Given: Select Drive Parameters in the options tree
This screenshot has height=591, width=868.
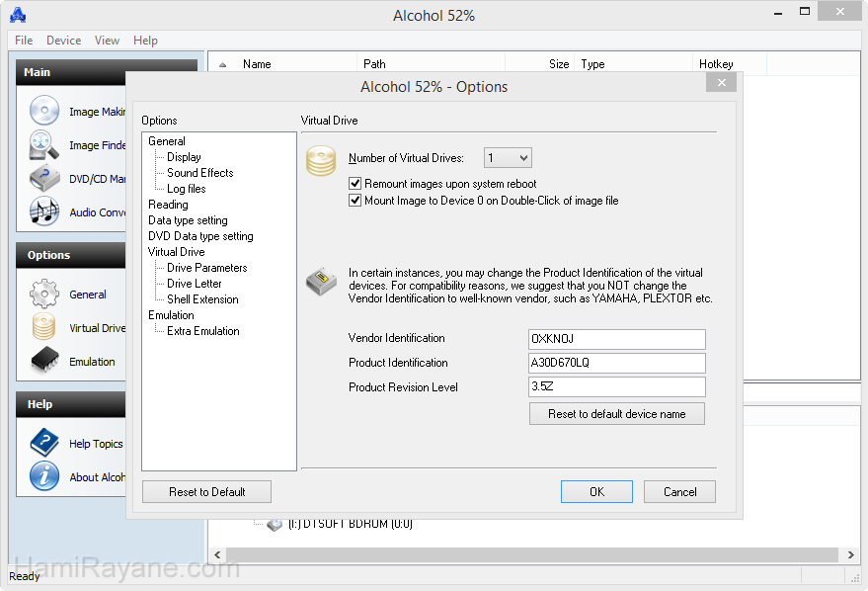Looking at the screenshot, I should [x=207, y=268].
